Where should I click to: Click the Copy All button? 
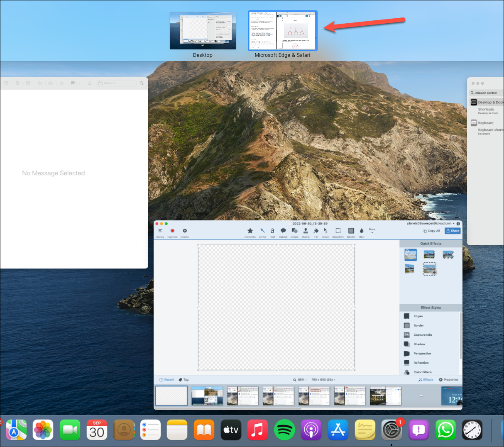tap(431, 231)
